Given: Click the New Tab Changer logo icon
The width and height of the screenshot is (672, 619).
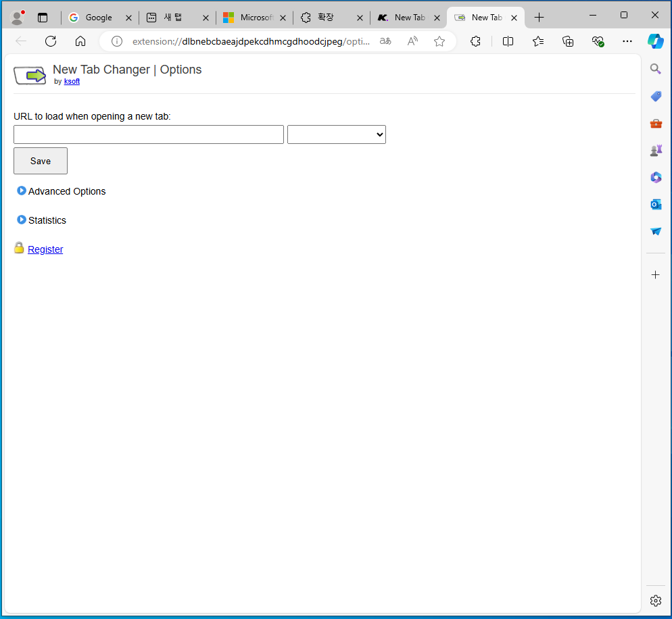Looking at the screenshot, I should point(30,76).
